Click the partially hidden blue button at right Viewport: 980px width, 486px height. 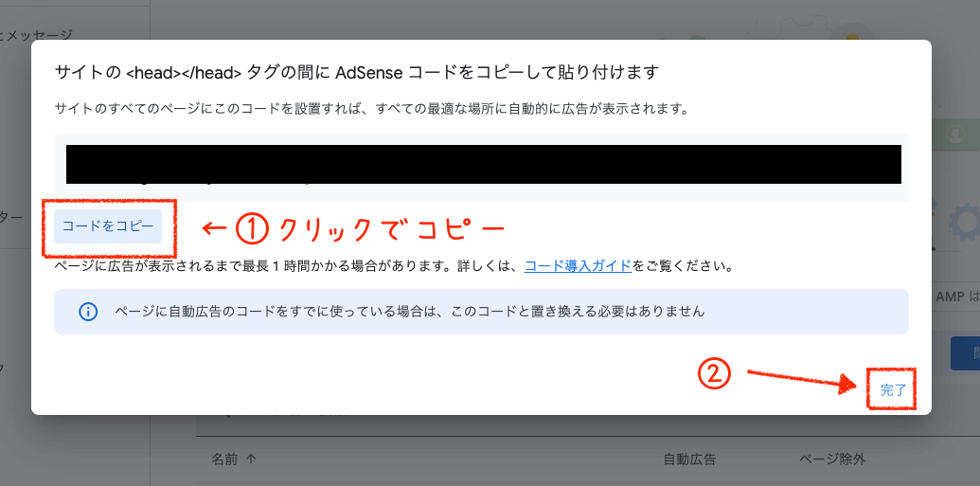pyautogui.click(x=966, y=354)
